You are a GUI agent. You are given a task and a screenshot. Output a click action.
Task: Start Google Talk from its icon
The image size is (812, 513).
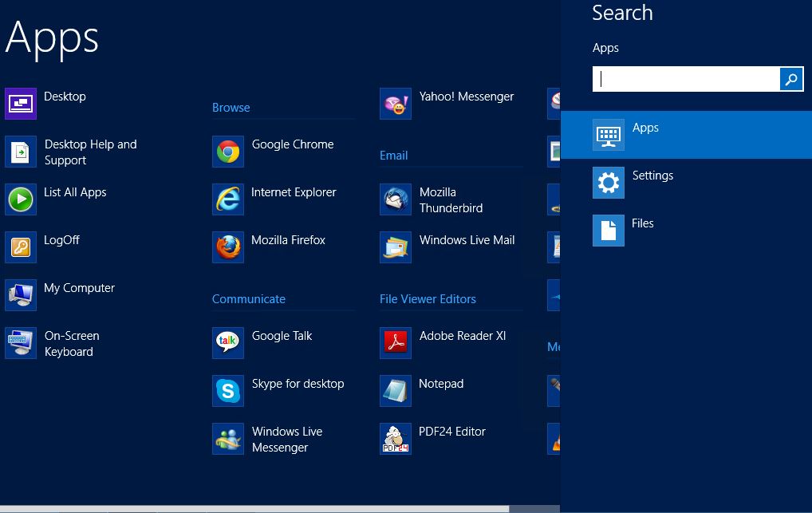228,343
